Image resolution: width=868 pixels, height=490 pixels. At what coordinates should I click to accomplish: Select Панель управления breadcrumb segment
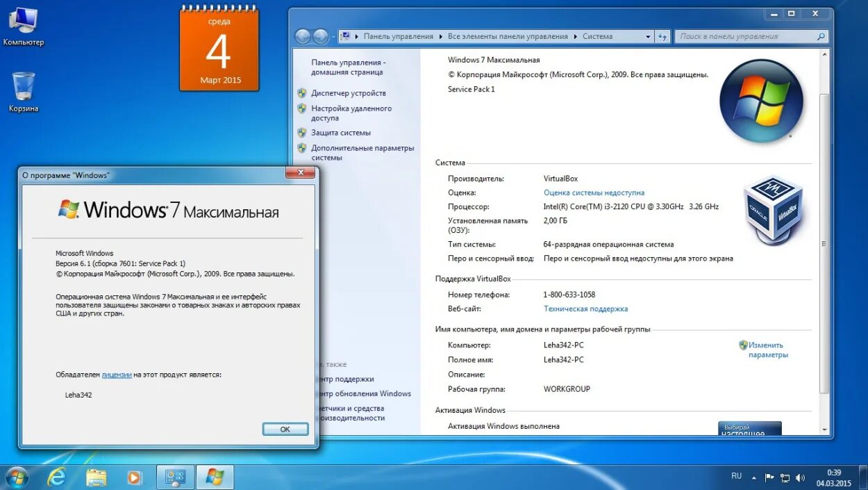click(398, 37)
